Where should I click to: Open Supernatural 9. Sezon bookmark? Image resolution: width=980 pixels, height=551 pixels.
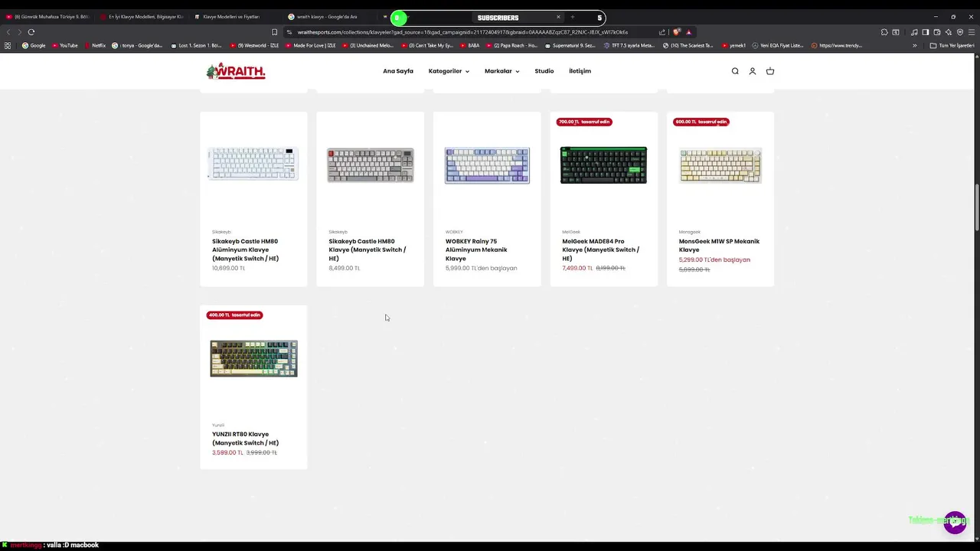point(570,46)
